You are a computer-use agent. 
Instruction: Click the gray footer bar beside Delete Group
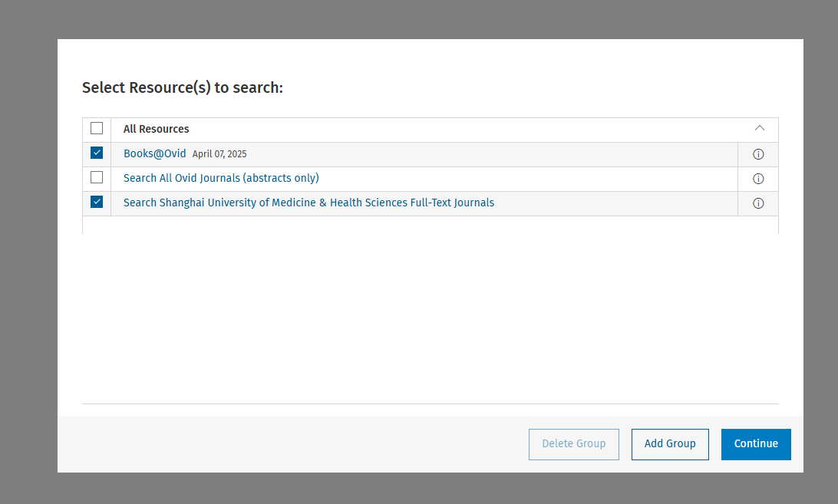click(x=292, y=444)
